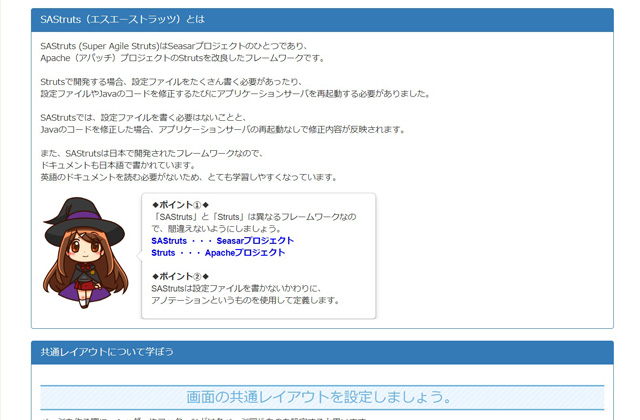Click the witch girl mascot illustration
Screen dimensions: 640x420
[x=85, y=253]
